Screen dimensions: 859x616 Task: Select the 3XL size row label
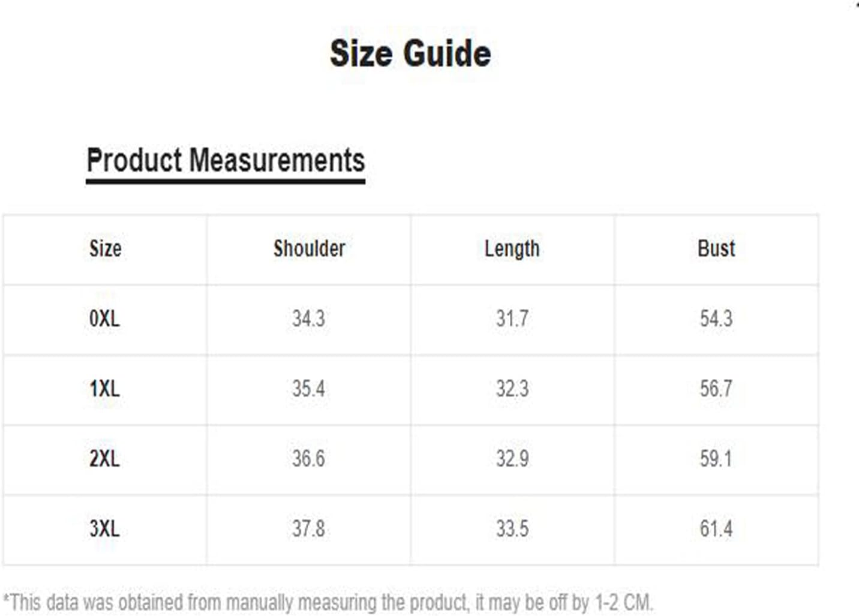[104, 529]
